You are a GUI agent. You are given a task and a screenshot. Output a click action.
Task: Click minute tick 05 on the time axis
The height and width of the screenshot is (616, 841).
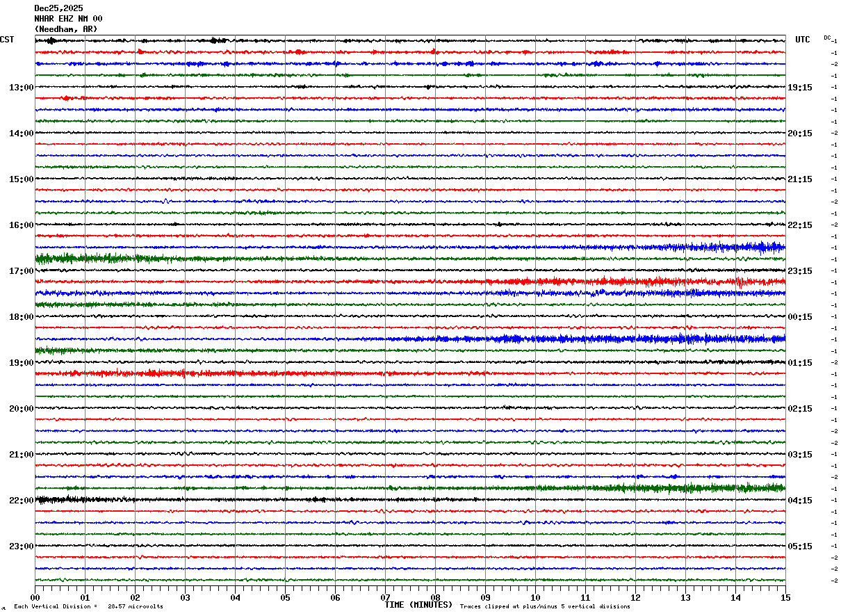tap(285, 597)
